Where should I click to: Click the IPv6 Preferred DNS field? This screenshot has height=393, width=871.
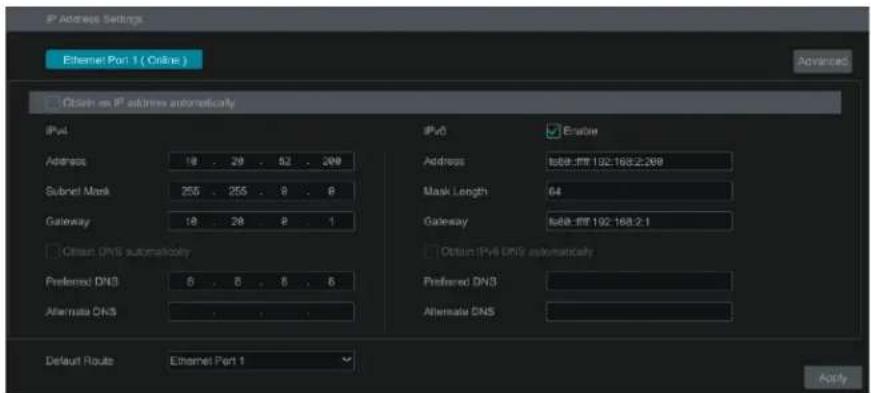pos(639,282)
